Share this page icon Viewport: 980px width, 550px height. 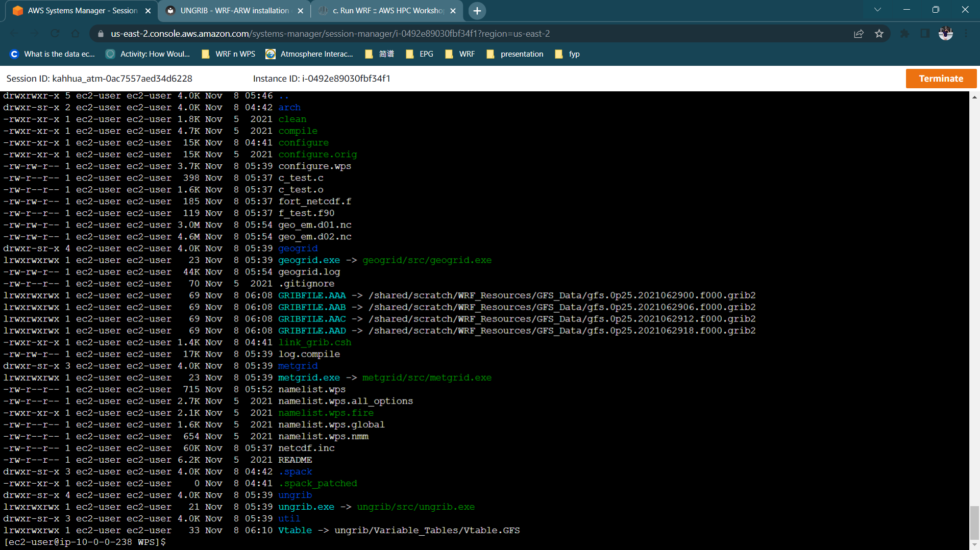[859, 34]
